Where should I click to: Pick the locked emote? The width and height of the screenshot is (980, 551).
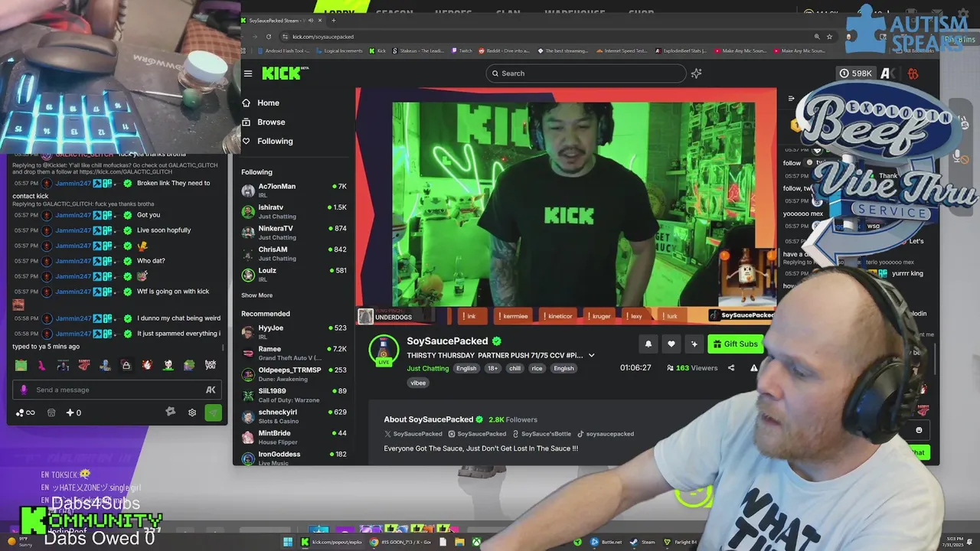point(126,365)
